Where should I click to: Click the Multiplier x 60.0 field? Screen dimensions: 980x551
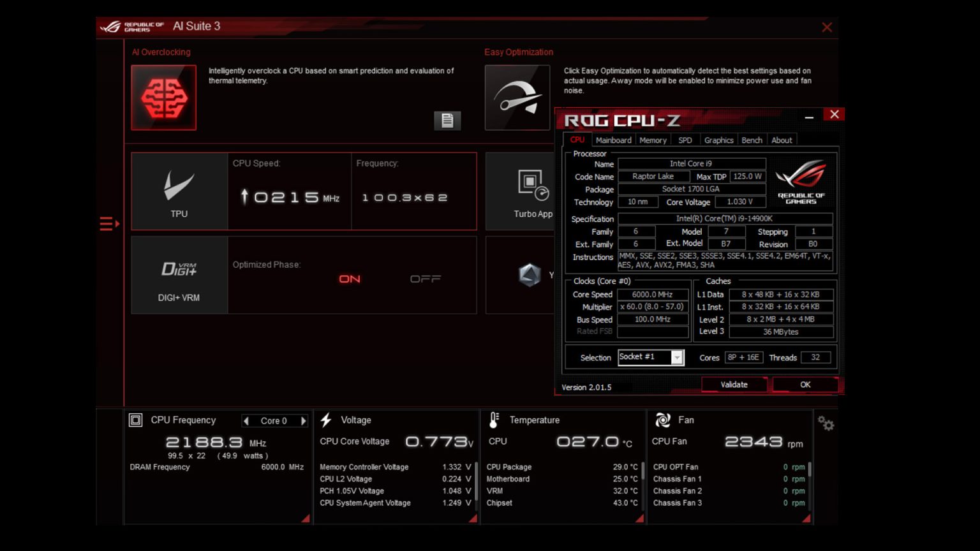click(653, 307)
